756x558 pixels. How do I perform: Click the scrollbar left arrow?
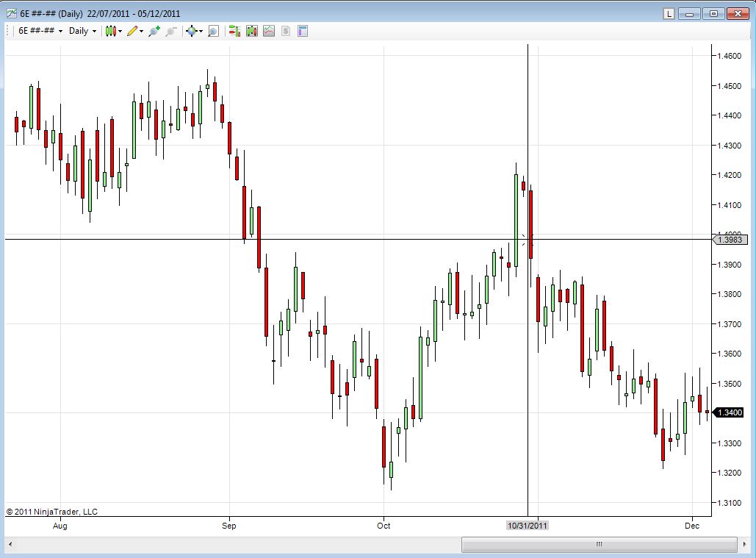tap(10, 545)
